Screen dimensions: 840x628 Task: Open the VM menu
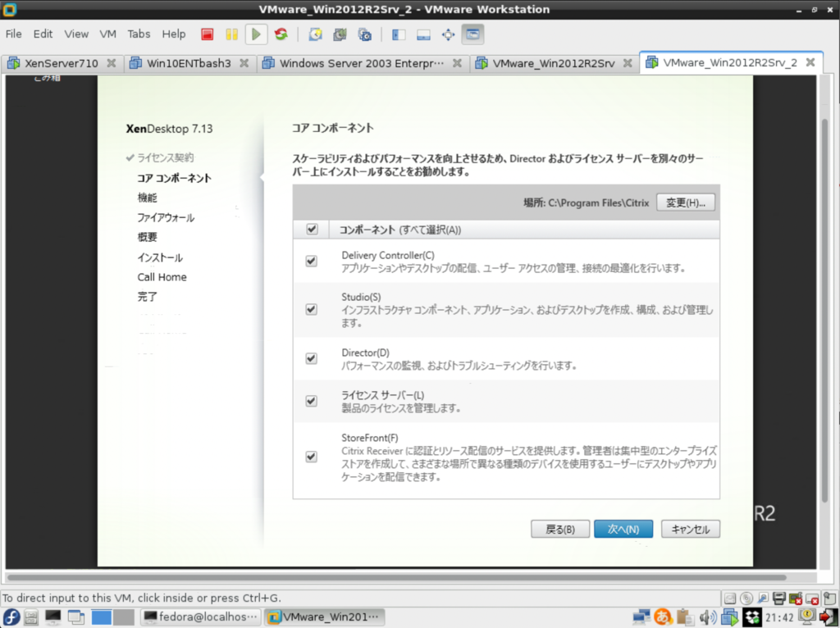[107, 34]
